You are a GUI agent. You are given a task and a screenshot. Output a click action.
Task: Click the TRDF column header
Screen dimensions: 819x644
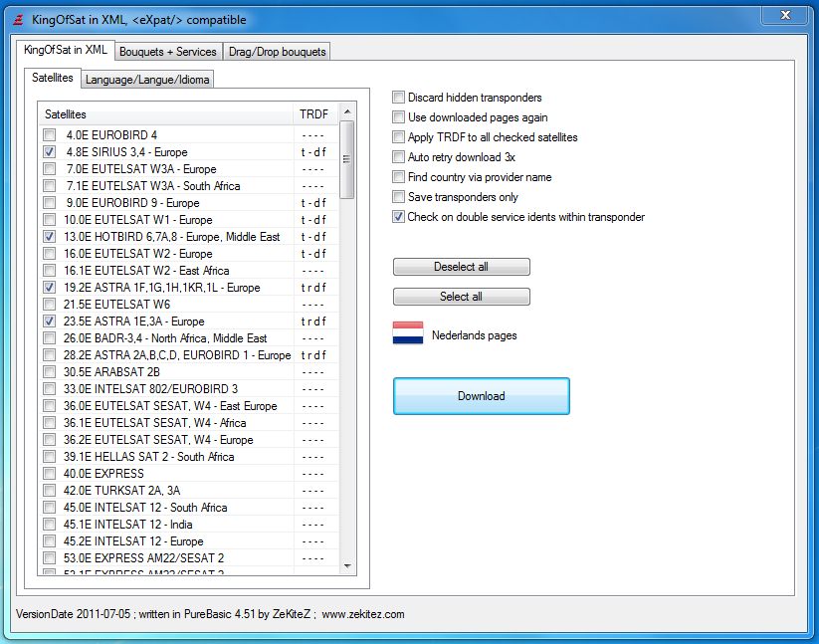315,114
